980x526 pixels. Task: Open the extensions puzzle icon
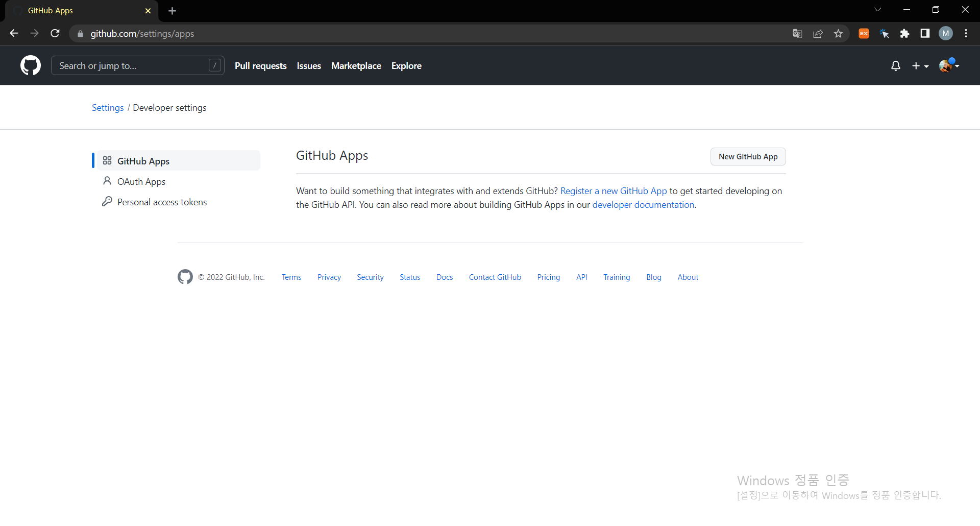pos(905,34)
